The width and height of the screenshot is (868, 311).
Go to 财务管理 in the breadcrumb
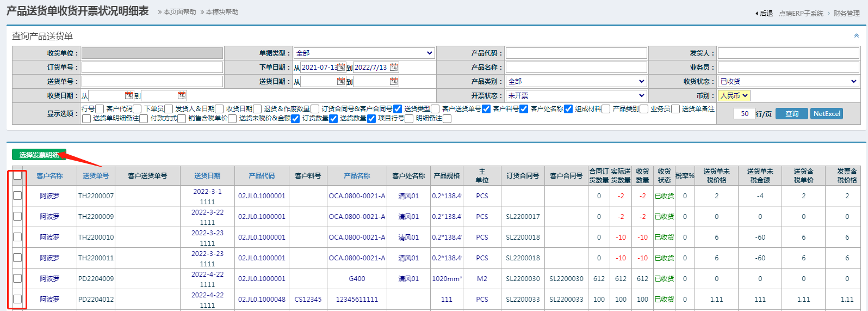(x=846, y=13)
